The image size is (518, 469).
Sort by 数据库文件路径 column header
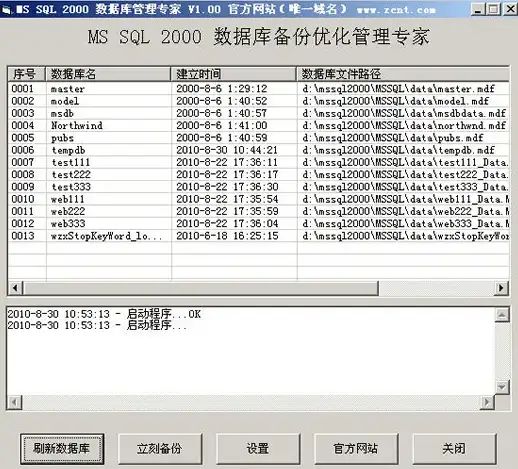click(x=403, y=74)
